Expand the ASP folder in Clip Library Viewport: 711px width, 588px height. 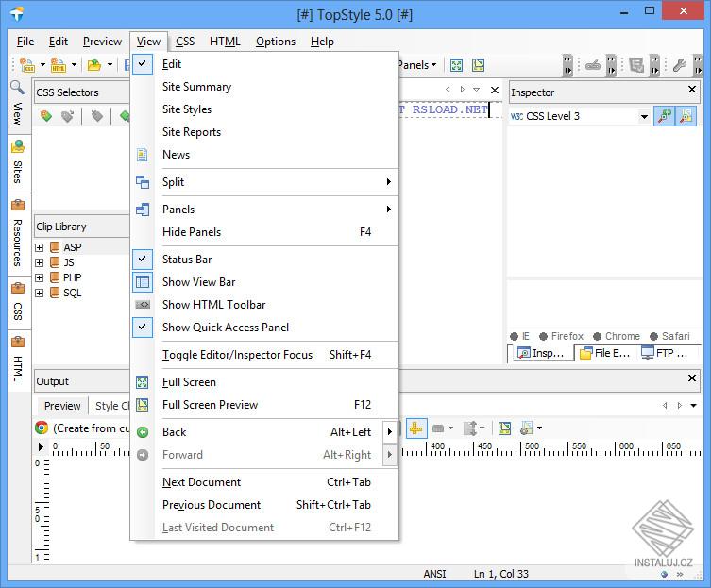[40, 247]
